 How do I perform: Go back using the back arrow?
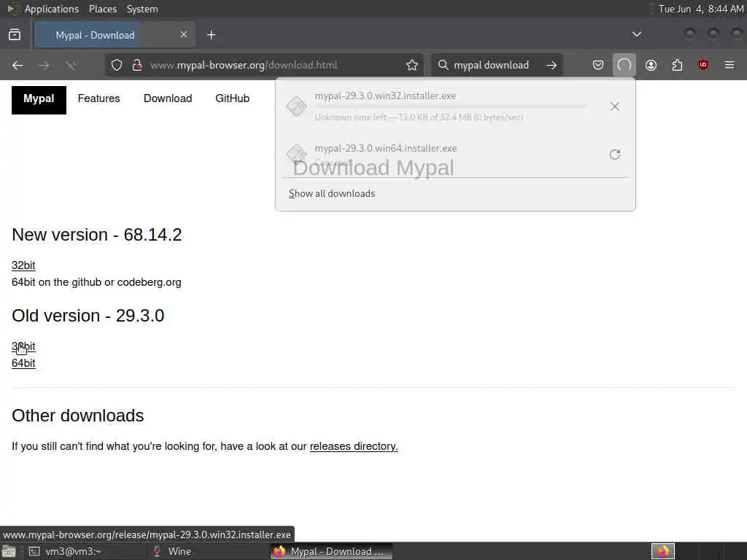18,65
